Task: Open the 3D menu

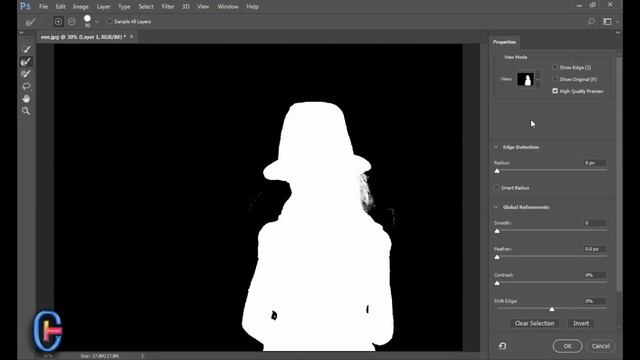Action: coord(186,7)
